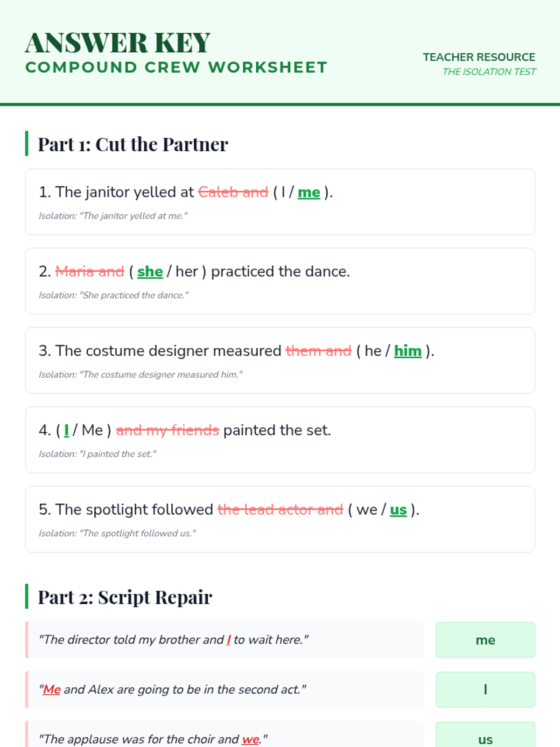This screenshot has height=747, width=560.
Task: Click the "Part 1: Cut the Partner" heading
Action: 133,144
